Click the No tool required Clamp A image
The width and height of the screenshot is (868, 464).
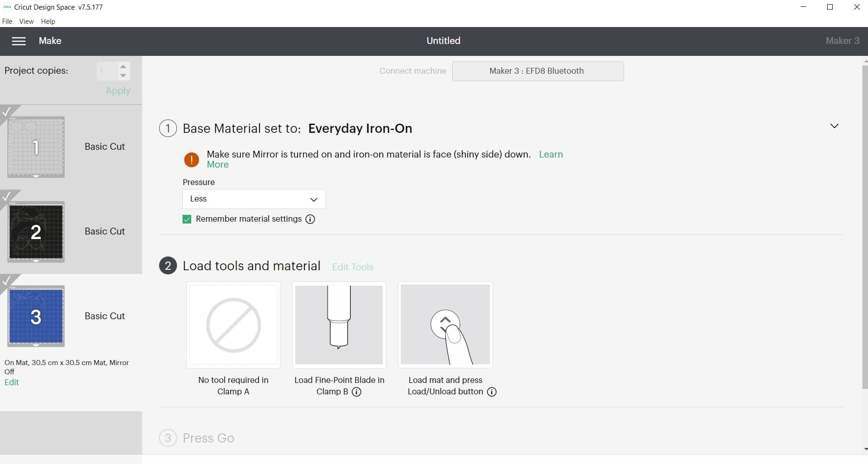pos(233,325)
